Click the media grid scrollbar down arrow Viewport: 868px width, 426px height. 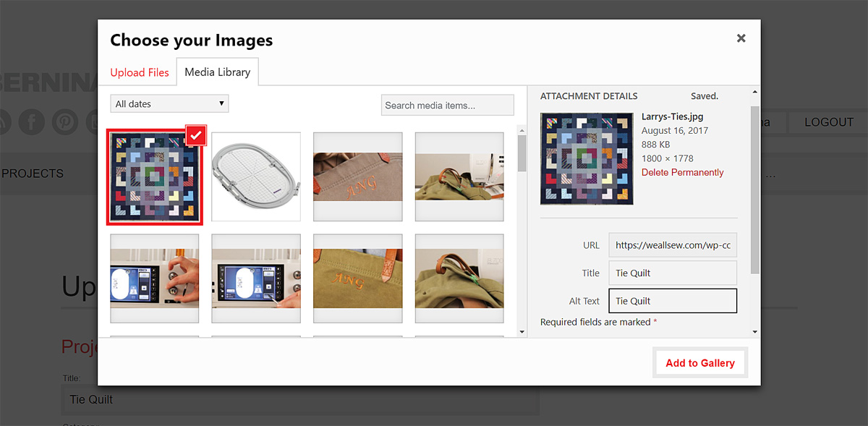click(522, 331)
